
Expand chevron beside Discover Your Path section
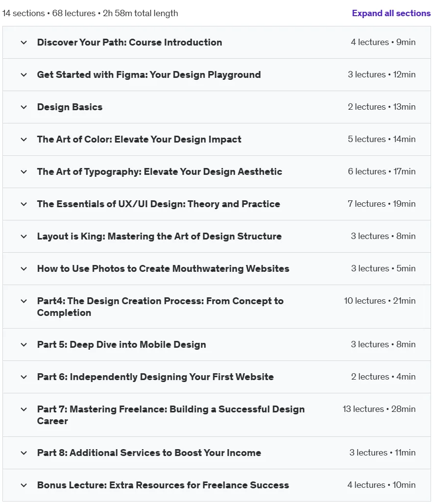tap(24, 43)
